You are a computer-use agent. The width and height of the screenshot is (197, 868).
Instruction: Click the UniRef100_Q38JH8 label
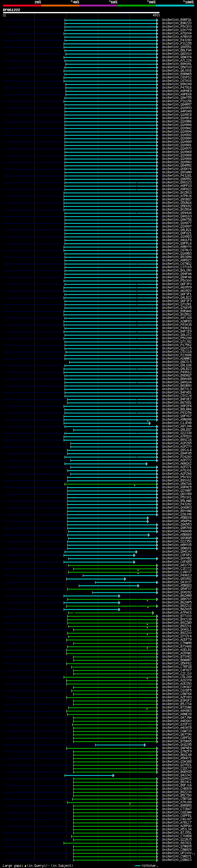pos(176,514)
